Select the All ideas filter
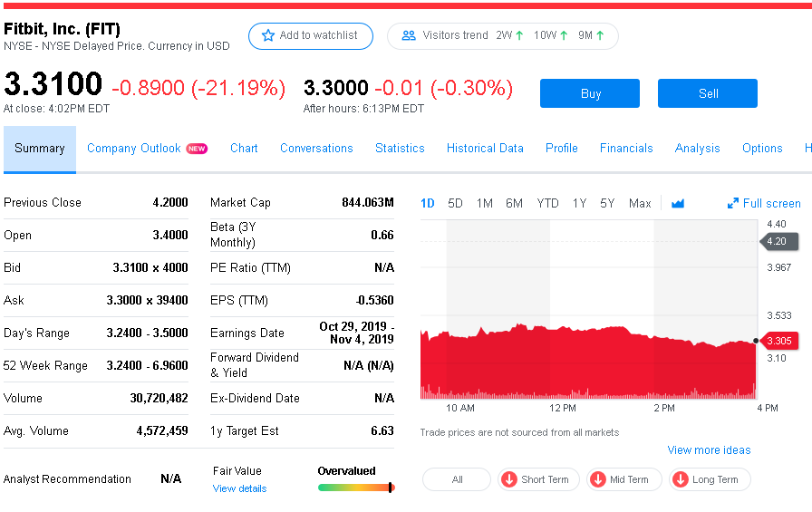812x512 pixels. (457, 479)
